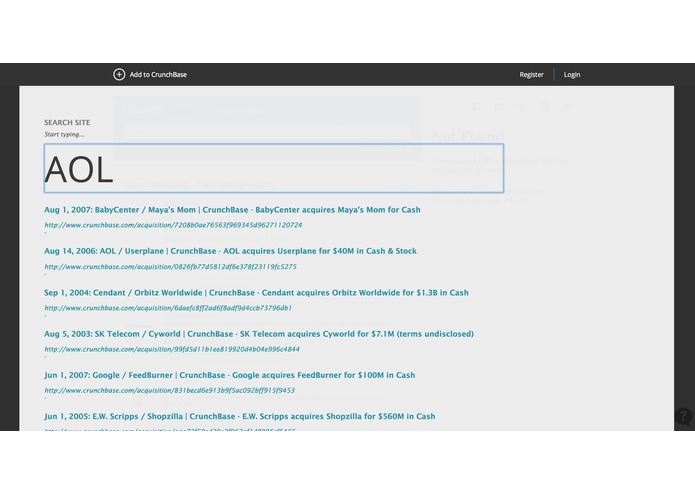Open the Login link in header

pyautogui.click(x=572, y=74)
